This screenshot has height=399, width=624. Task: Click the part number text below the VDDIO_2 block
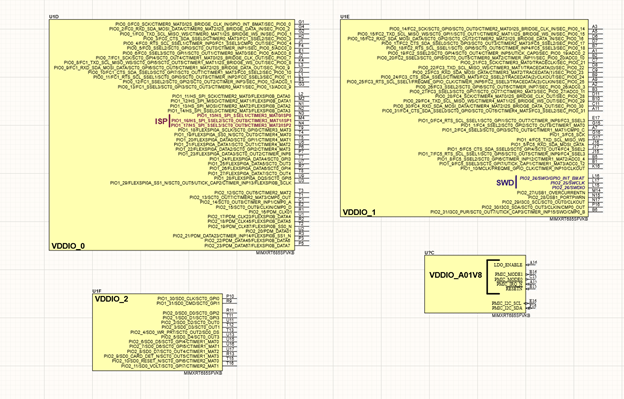[203, 373]
